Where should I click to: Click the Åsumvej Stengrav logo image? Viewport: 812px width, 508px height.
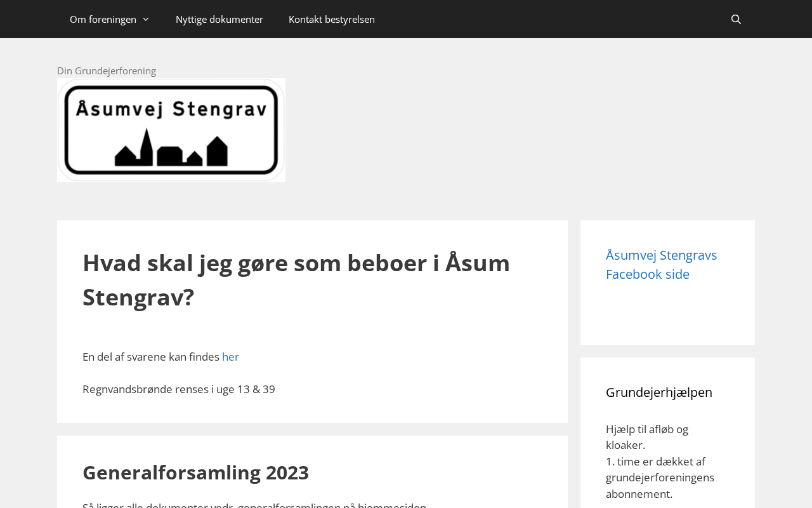(171, 130)
